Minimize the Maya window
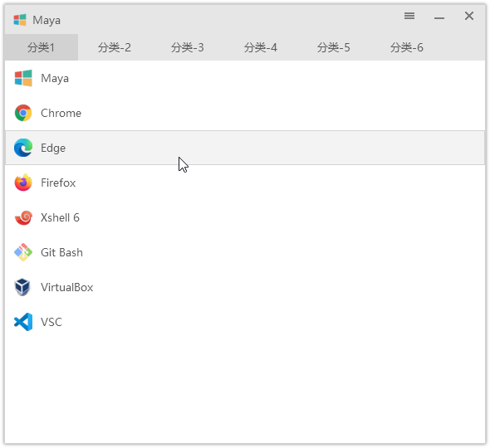The image size is (490, 448). (439, 18)
